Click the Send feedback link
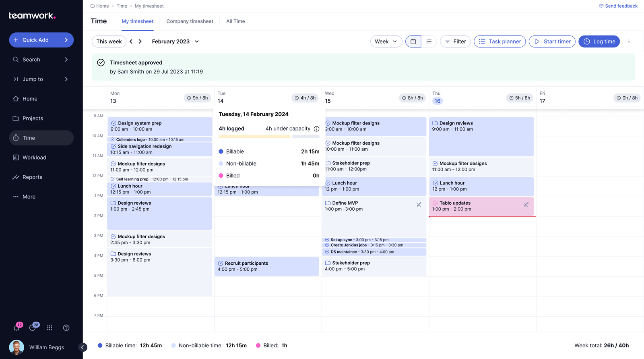This screenshot has height=359, width=644. (x=618, y=6)
